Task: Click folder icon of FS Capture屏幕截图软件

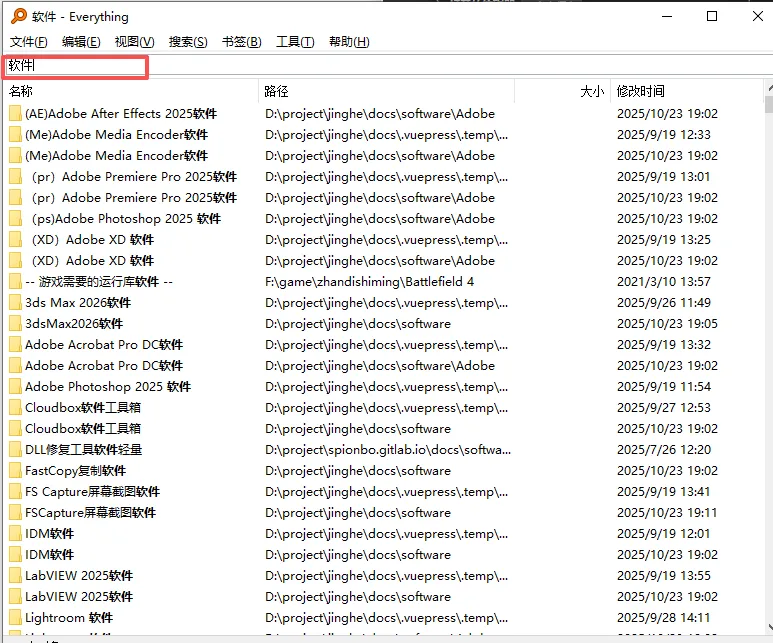Action: tap(15, 492)
